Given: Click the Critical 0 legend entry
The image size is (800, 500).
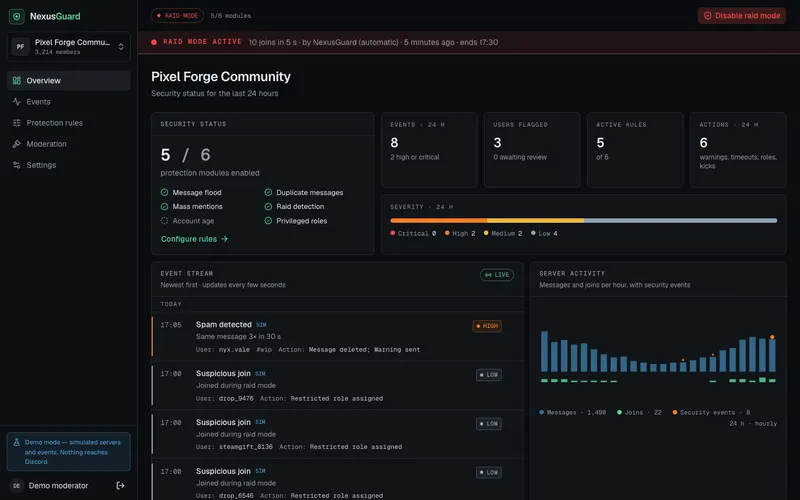Looking at the screenshot, I should click(x=413, y=233).
